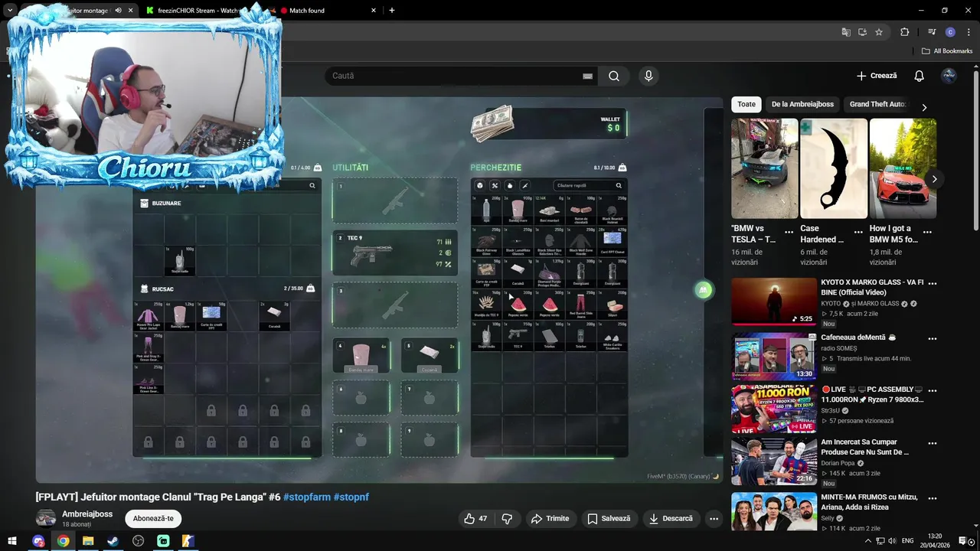Click the Windows Start button

pyautogui.click(x=12, y=541)
